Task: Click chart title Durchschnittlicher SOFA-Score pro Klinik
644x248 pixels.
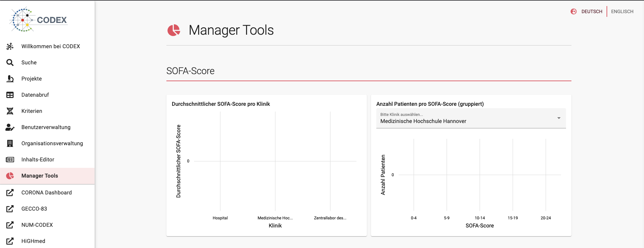Action: click(x=221, y=104)
